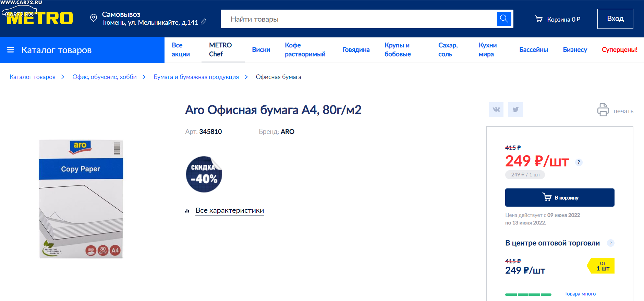Open price help question mark
This screenshot has height=301, width=644.
point(579,162)
